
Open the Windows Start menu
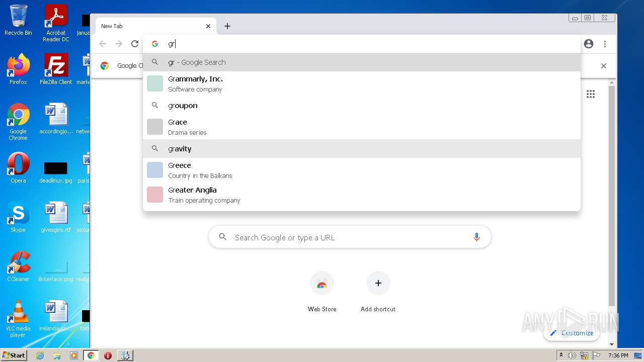click(14, 355)
